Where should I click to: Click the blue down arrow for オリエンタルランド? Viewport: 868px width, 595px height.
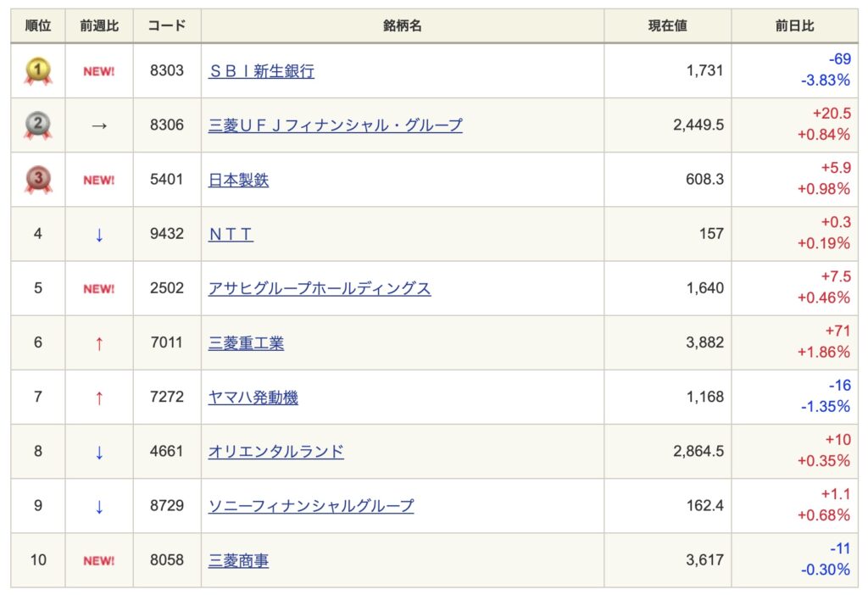pyautogui.click(x=99, y=452)
